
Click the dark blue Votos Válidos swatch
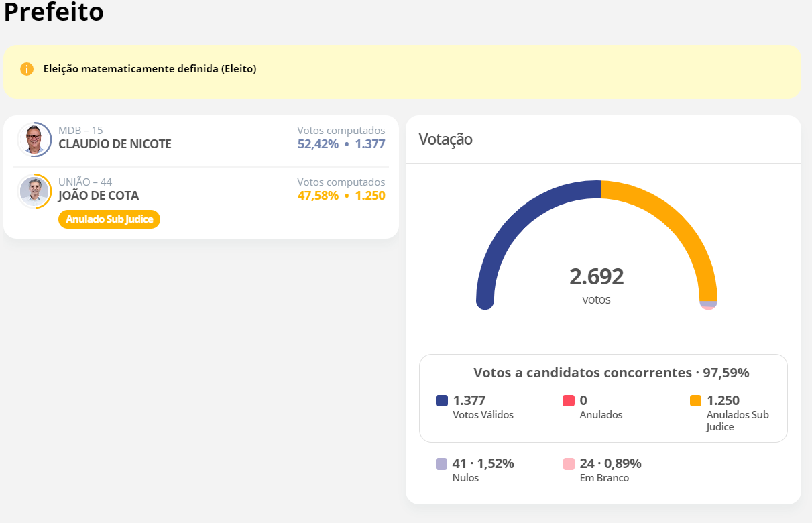point(442,401)
